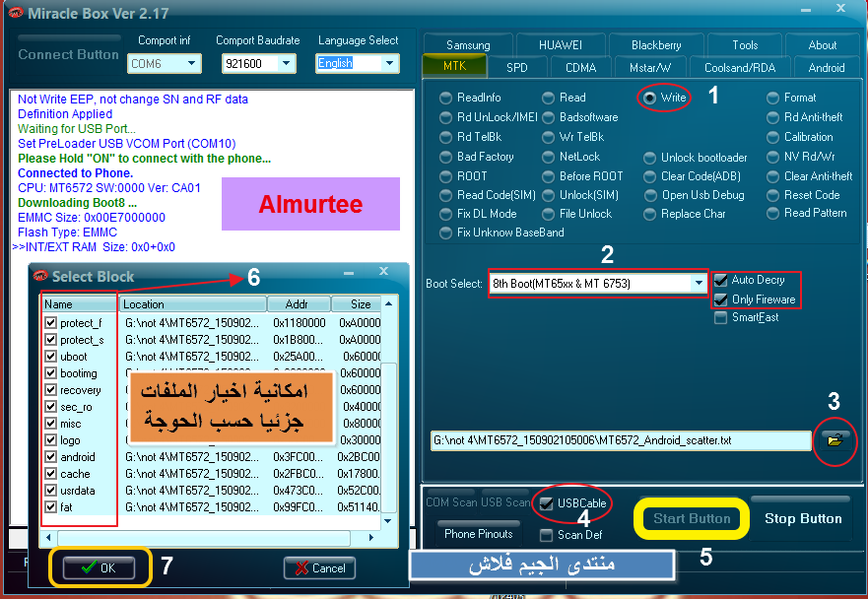
Task: Open the About tab
Action: tap(822, 45)
